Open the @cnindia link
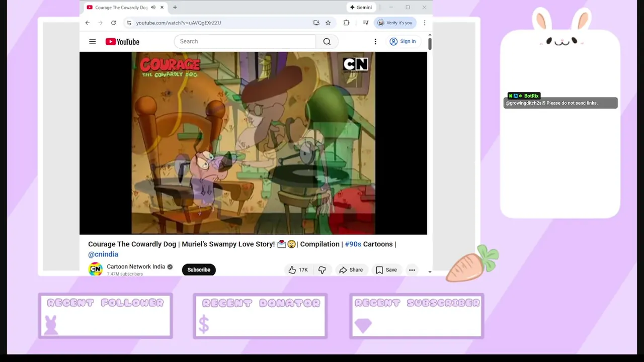The image size is (644, 362). click(x=103, y=254)
